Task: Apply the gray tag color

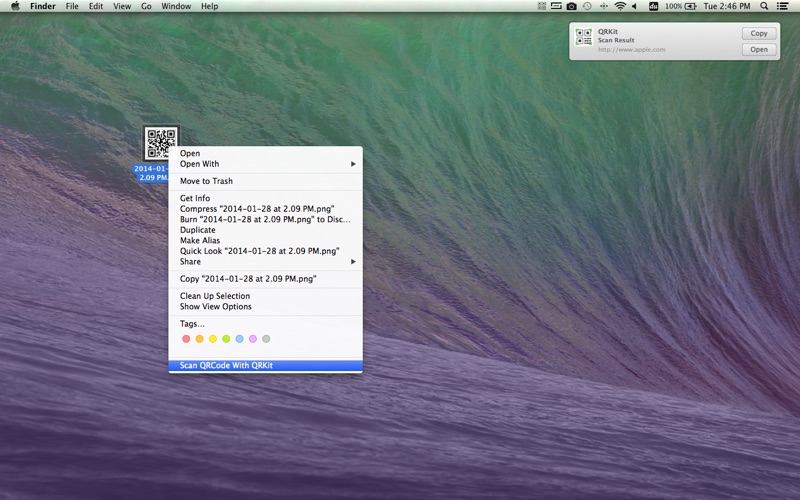Action: 266,339
